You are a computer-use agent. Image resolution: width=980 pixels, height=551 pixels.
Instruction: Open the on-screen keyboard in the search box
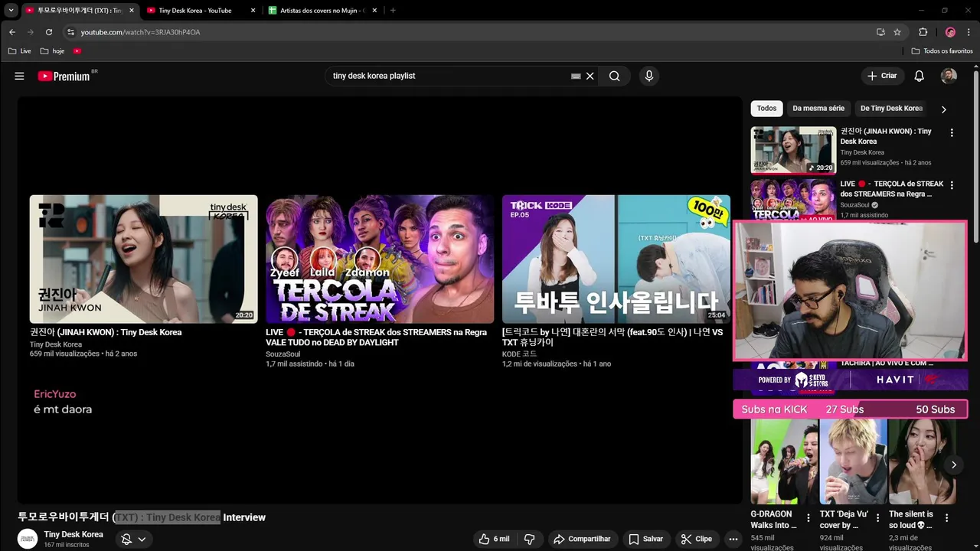point(576,76)
